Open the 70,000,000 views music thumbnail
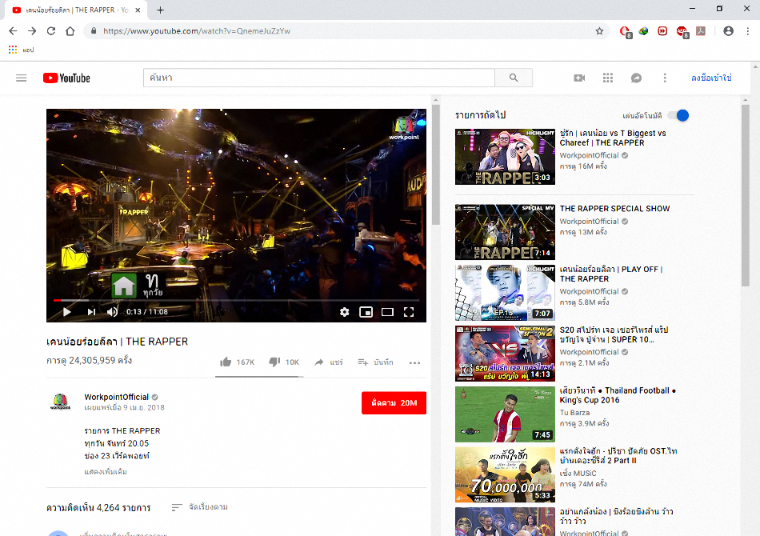 [505, 474]
